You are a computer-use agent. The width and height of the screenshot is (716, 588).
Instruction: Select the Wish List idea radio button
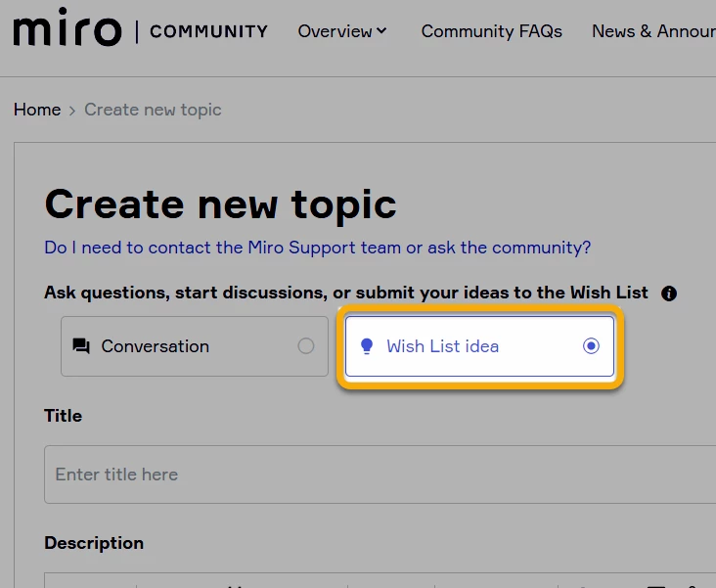click(x=591, y=346)
